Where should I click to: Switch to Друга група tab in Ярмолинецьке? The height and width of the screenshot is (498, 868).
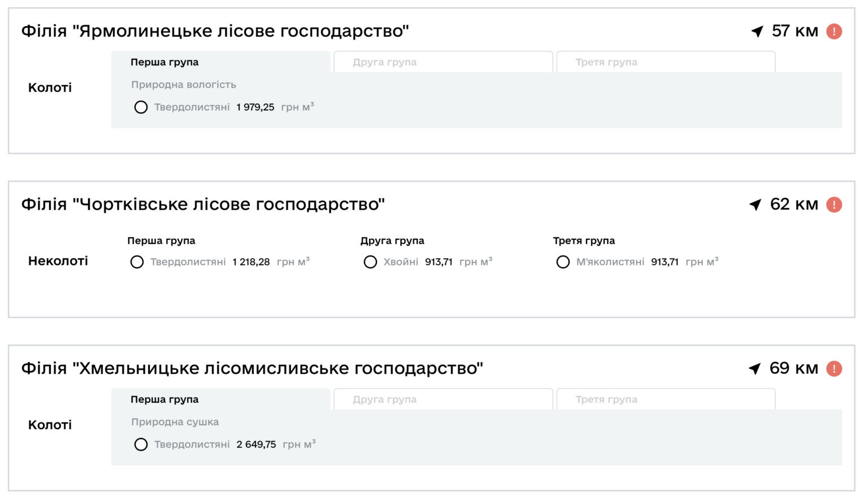443,62
